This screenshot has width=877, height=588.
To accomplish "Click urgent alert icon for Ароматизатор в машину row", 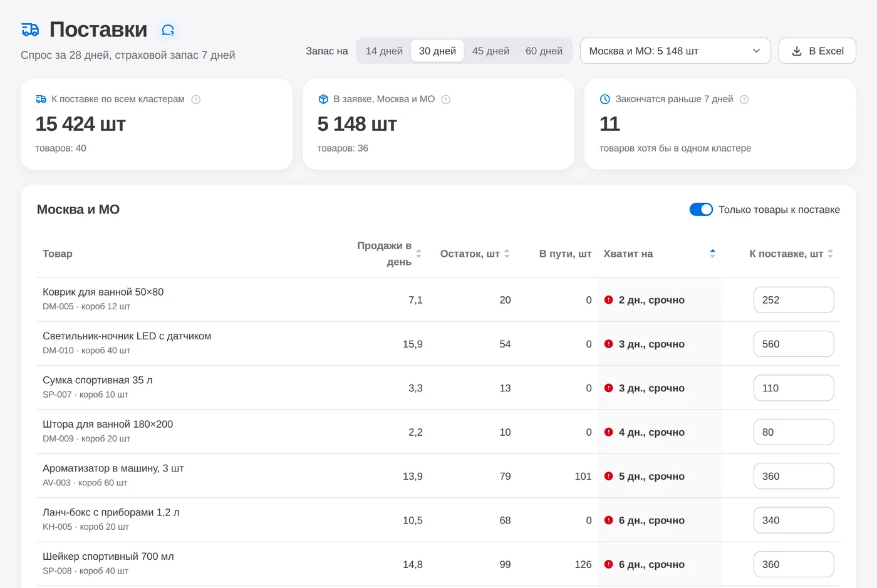I will pyautogui.click(x=608, y=476).
